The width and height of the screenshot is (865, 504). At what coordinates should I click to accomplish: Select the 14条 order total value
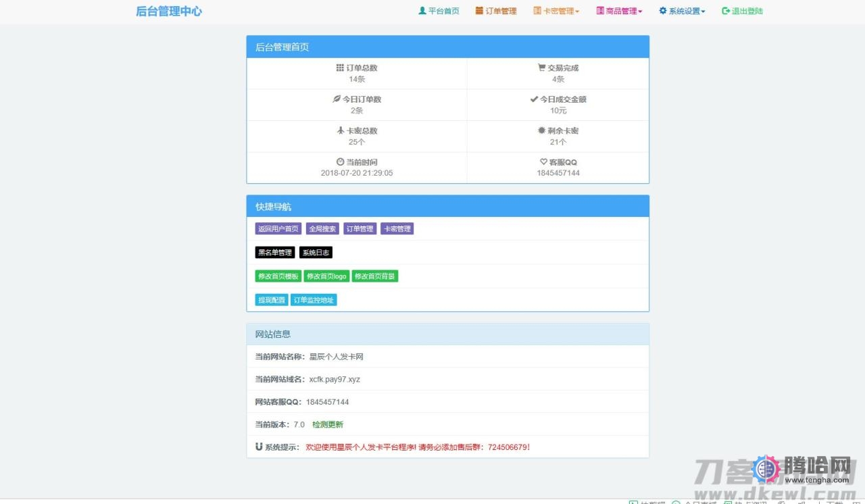pos(357,79)
